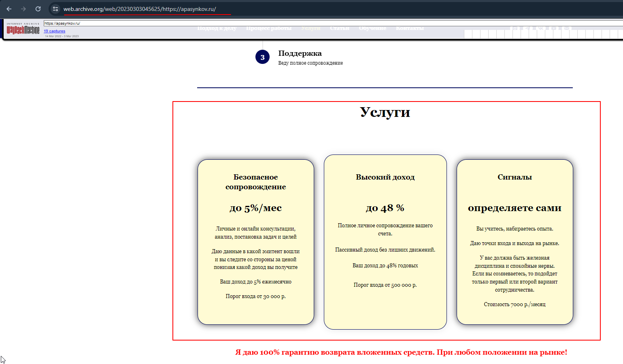The height and width of the screenshot is (364, 623).
Task: Open site information icon in address bar
Action: click(x=55, y=9)
